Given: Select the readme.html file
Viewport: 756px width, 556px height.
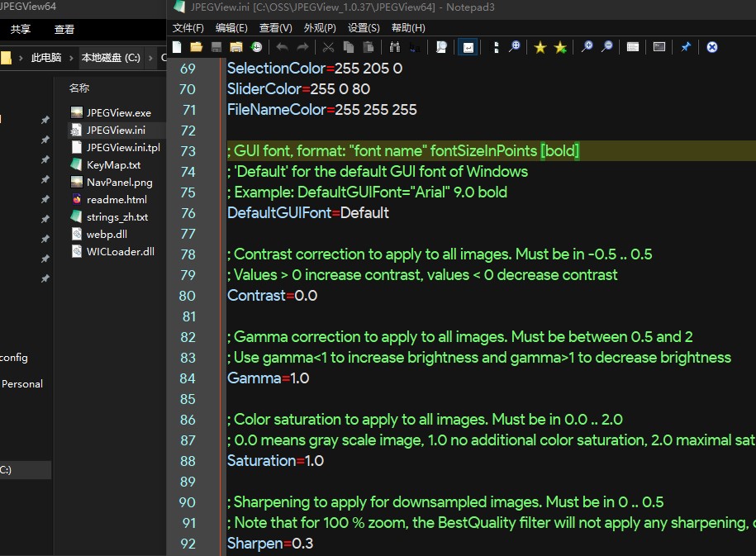Looking at the screenshot, I should 116,200.
